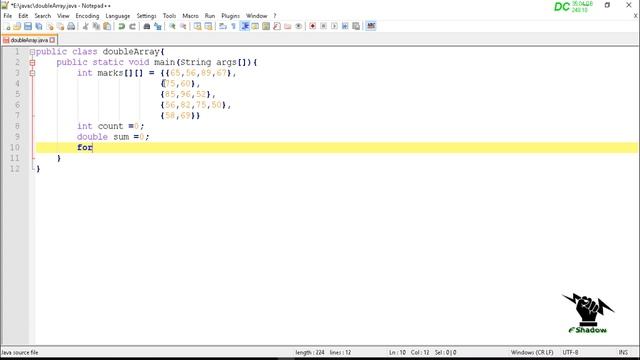
Task: Click the macro Playback icon
Action: tap(334, 26)
